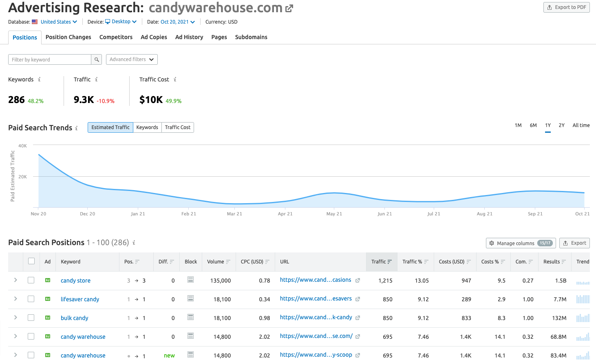Viewport: 596px width, 364px height.
Task: Check the candy store row checkbox
Action: click(x=31, y=280)
